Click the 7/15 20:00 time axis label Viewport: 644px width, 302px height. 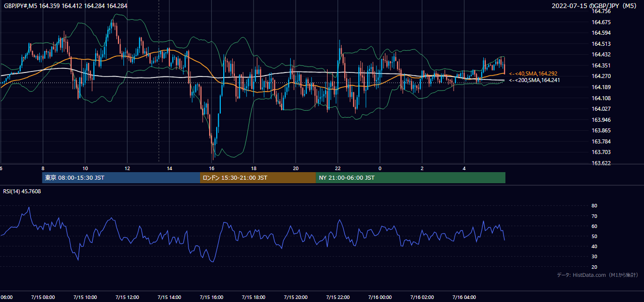296,297
